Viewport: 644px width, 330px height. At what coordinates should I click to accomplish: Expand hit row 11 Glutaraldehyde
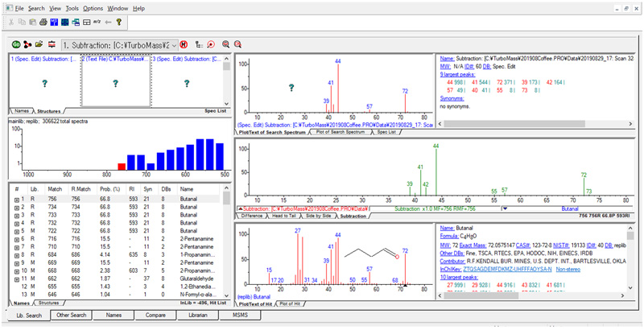(x=17, y=278)
